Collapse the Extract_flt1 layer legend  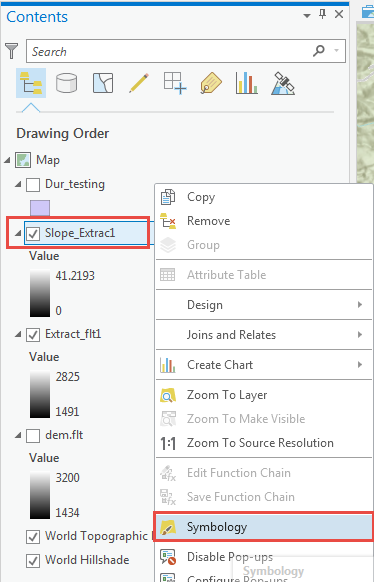18,334
